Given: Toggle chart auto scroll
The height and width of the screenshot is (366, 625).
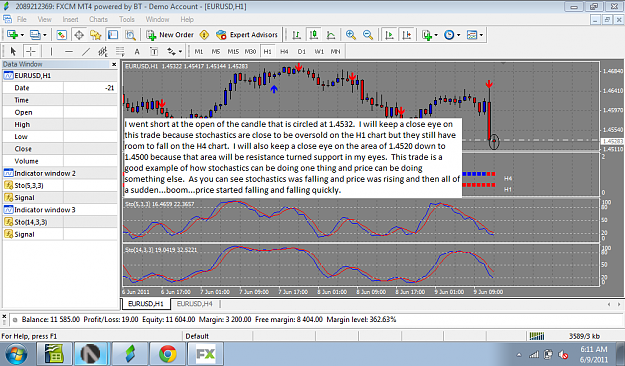Looking at the screenshot, I should point(389,35).
